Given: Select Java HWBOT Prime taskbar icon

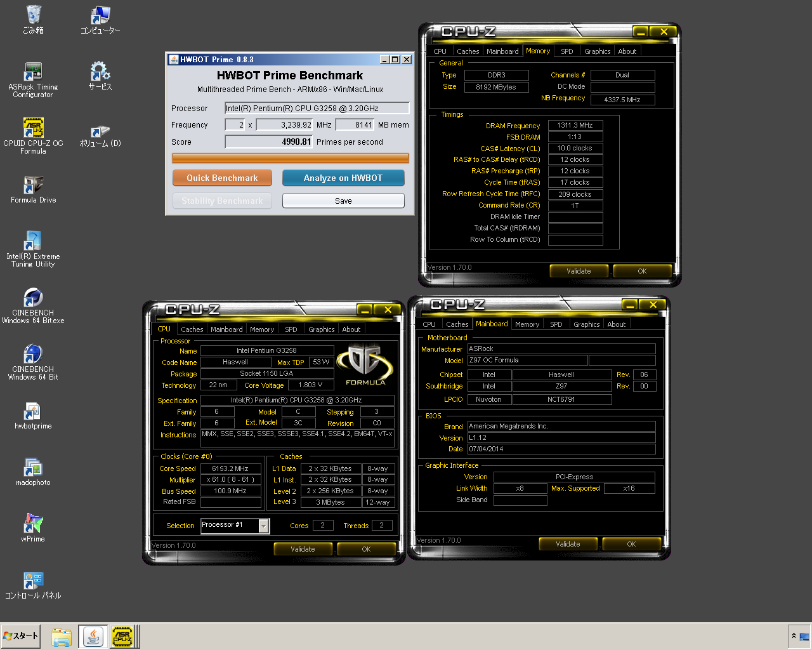Looking at the screenshot, I should (x=93, y=636).
